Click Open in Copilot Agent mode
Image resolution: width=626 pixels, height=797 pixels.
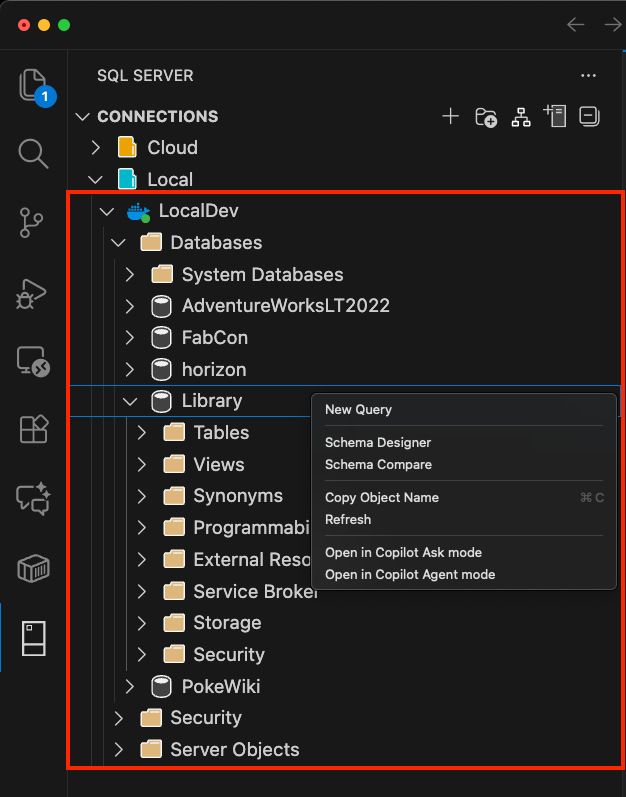[410, 574]
